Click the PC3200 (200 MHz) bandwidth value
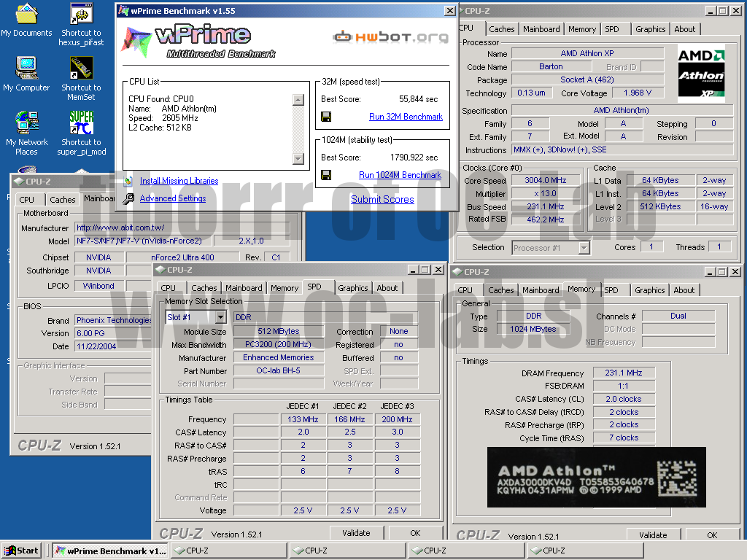The height and width of the screenshot is (560, 747). pyautogui.click(x=278, y=344)
